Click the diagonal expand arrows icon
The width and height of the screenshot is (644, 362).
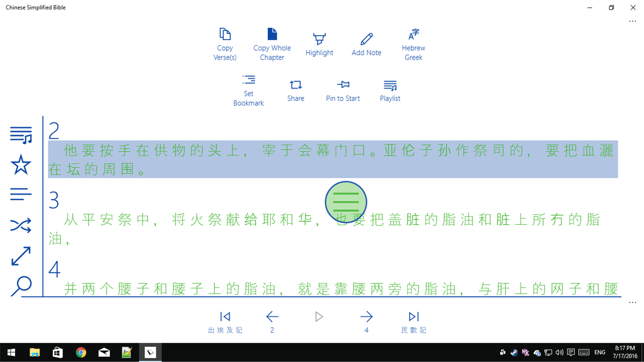(21, 256)
